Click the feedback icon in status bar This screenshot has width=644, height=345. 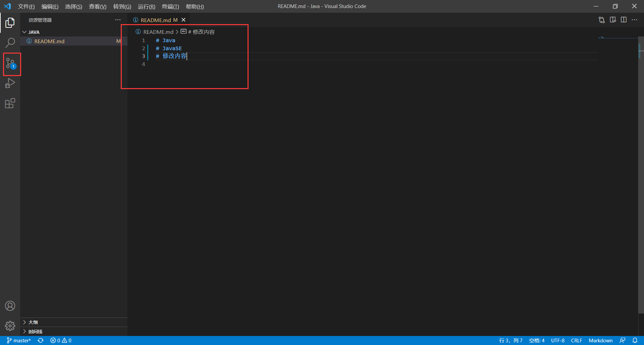623,340
